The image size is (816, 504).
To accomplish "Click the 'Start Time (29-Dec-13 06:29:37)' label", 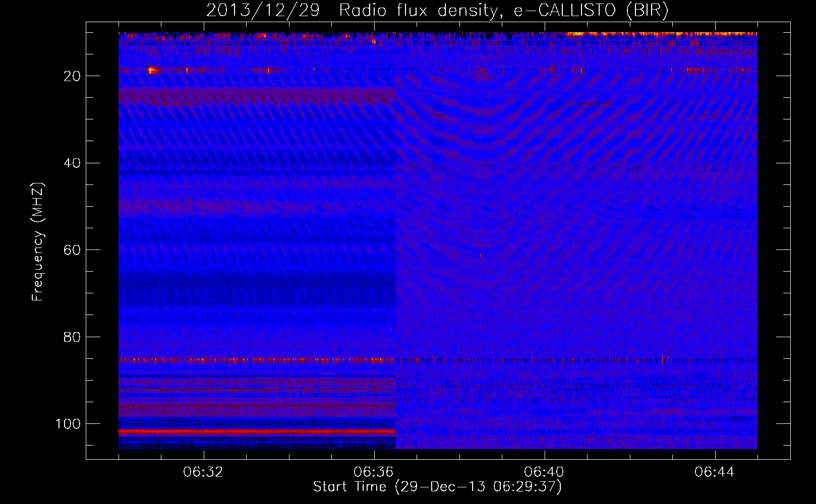I will pos(437,487).
